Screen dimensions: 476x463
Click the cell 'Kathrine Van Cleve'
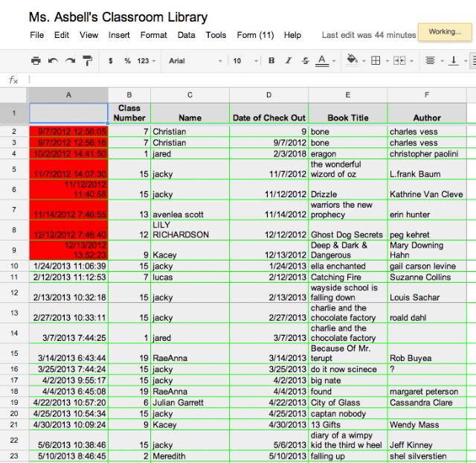pos(427,190)
